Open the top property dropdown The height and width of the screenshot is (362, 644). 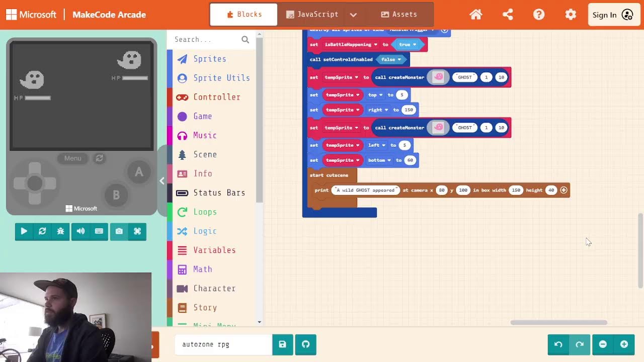375,95
